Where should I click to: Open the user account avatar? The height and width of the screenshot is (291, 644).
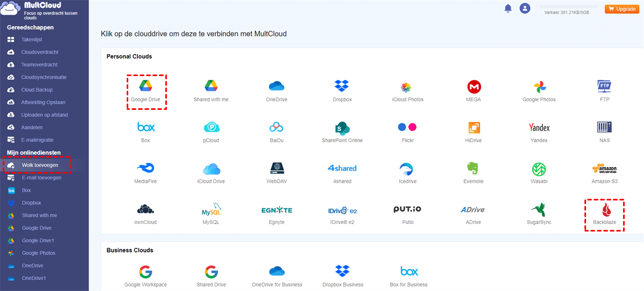click(525, 8)
